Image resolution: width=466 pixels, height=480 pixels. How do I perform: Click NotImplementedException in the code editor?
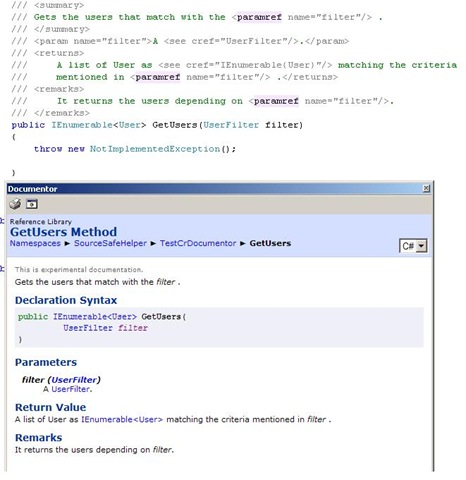pos(155,149)
